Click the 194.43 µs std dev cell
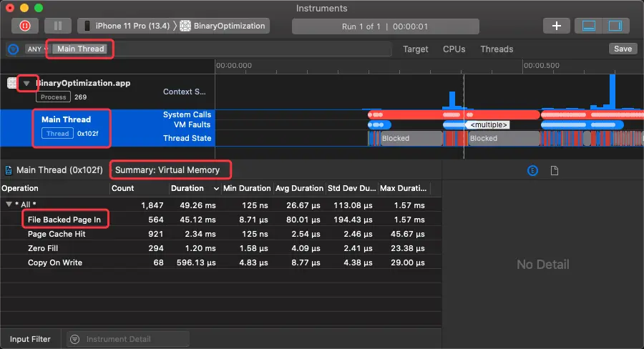This screenshot has width=644, height=349. (x=353, y=220)
